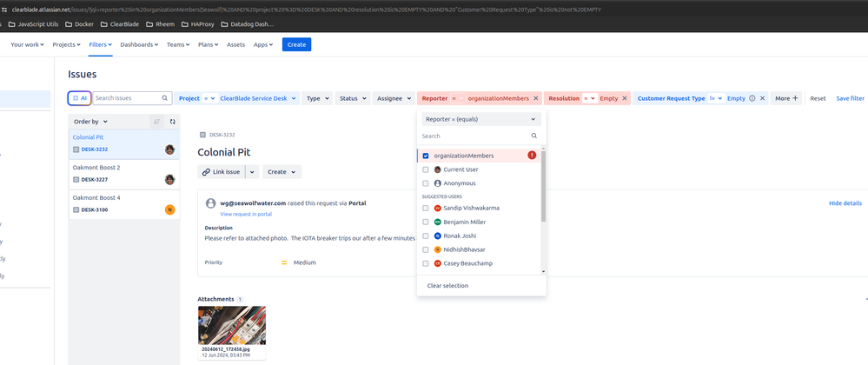
Task: Check the Current User checkbox
Action: point(426,169)
